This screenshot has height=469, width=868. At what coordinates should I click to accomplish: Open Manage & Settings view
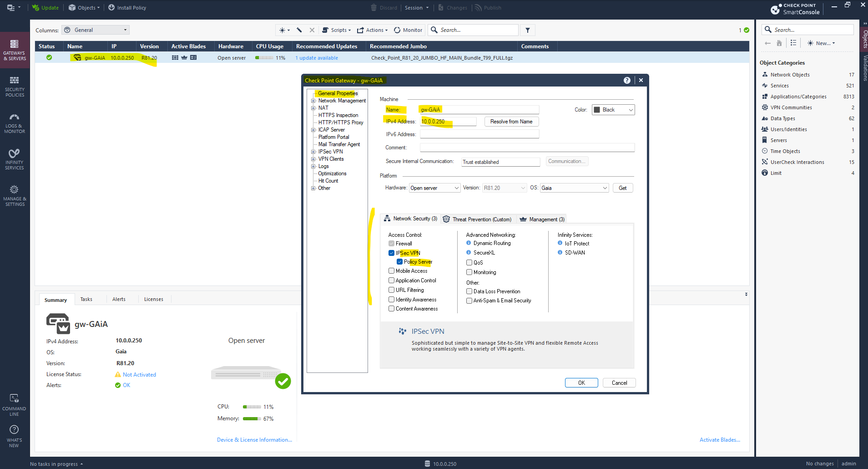15,196
